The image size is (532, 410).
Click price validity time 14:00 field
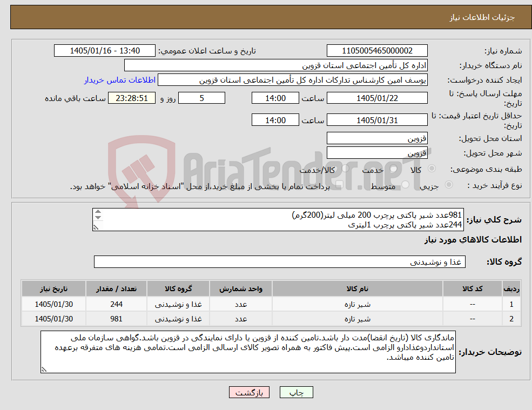(275, 120)
